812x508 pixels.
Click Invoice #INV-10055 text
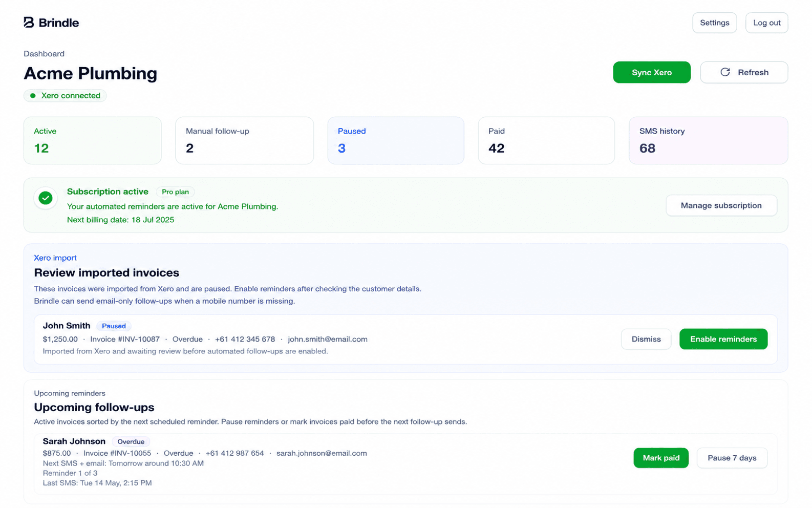coord(117,453)
